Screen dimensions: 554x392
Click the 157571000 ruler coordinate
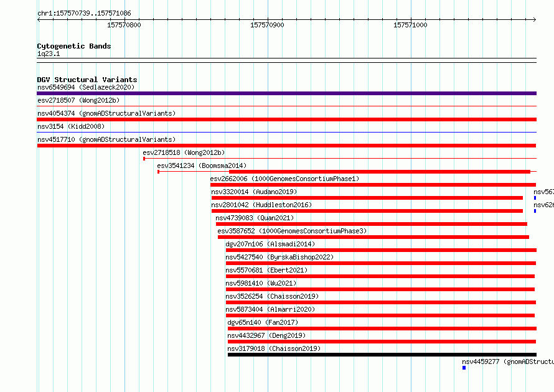pyautogui.click(x=410, y=25)
